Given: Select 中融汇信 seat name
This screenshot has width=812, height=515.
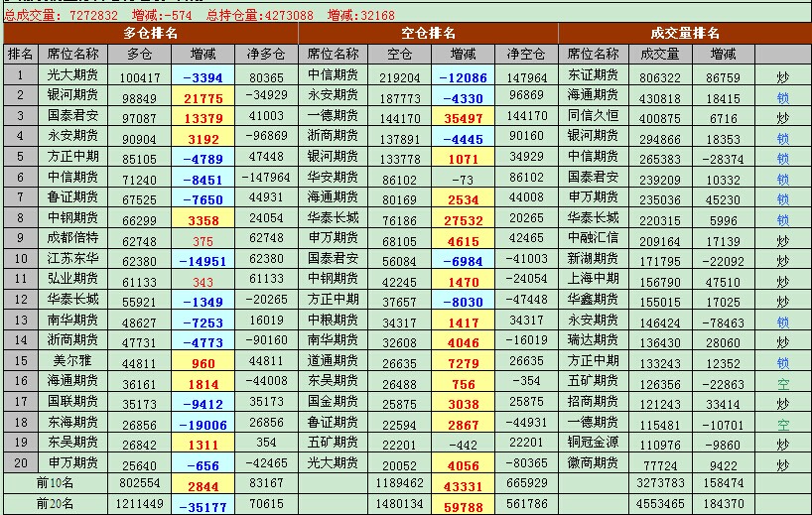Looking at the screenshot, I should [x=593, y=237].
